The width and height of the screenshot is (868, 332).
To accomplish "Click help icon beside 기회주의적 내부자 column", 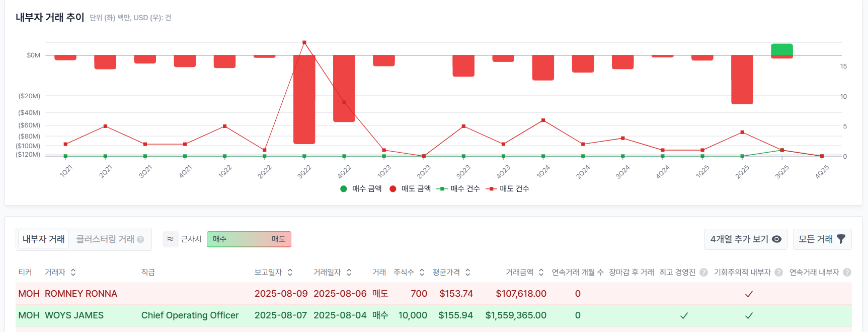I will [778, 273].
